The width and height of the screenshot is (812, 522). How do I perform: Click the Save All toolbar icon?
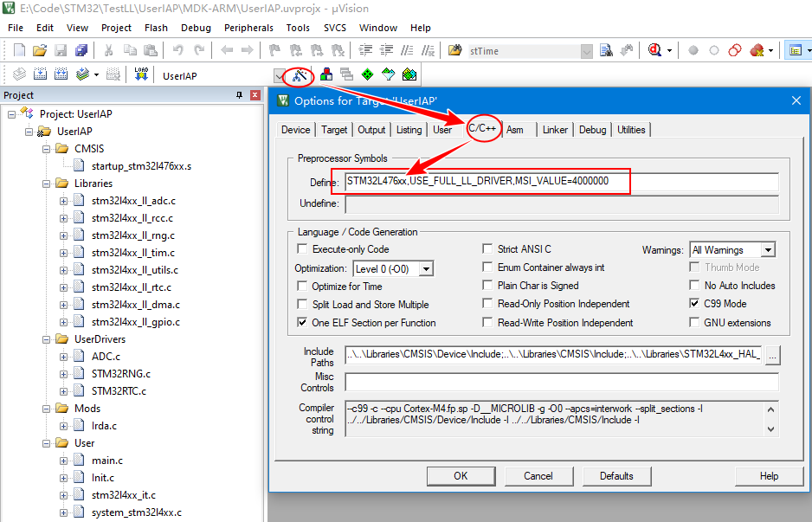tap(81, 50)
